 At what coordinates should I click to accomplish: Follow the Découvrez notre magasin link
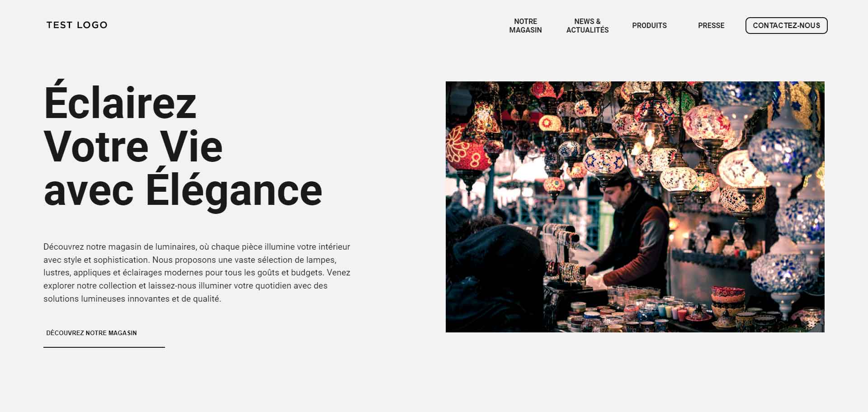coord(91,333)
